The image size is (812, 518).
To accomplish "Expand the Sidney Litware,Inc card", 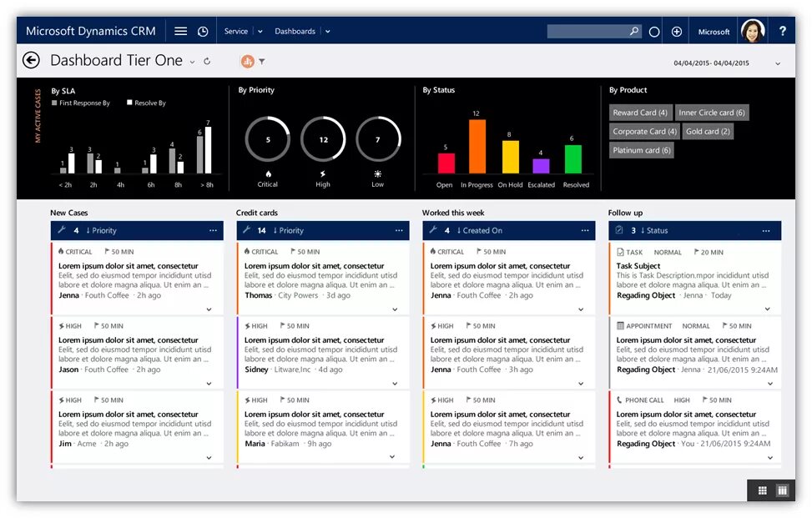I will click(x=395, y=384).
